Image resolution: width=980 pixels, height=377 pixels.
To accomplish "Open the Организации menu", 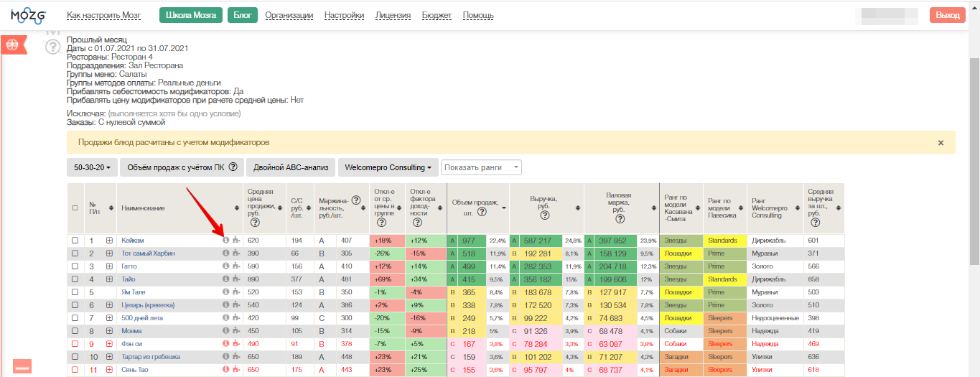I will [x=289, y=15].
